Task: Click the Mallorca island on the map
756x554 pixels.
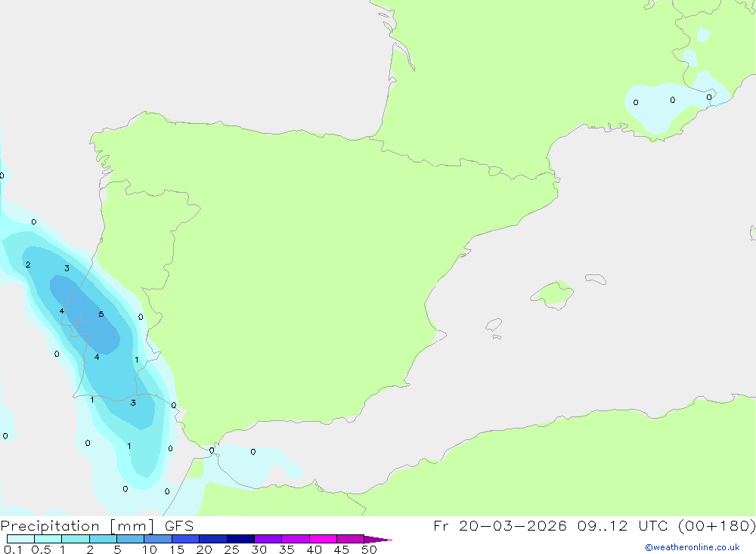Action: tap(553, 294)
